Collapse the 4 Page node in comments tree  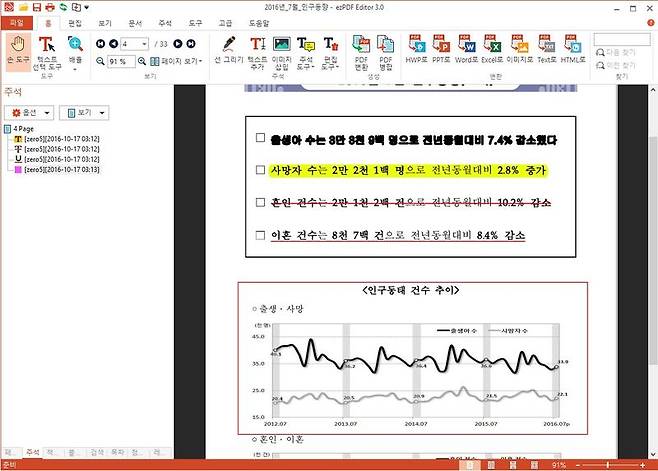pos(7,129)
